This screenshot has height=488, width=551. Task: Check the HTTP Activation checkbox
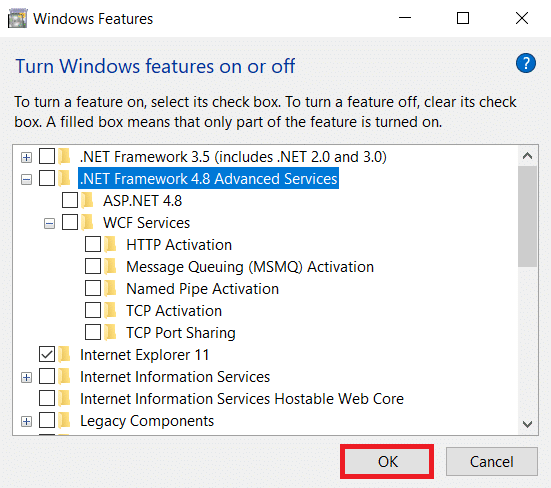click(93, 245)
